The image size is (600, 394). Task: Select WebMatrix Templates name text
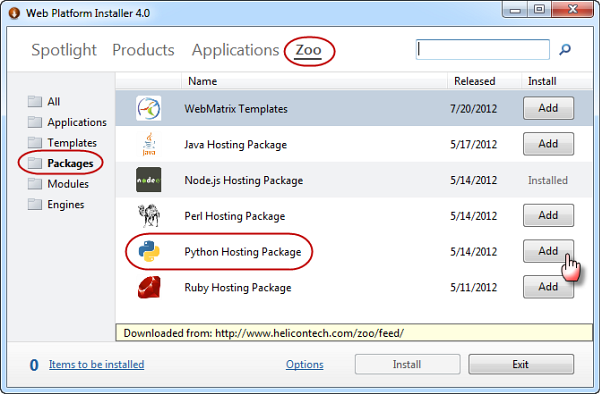tap(236, 109)
